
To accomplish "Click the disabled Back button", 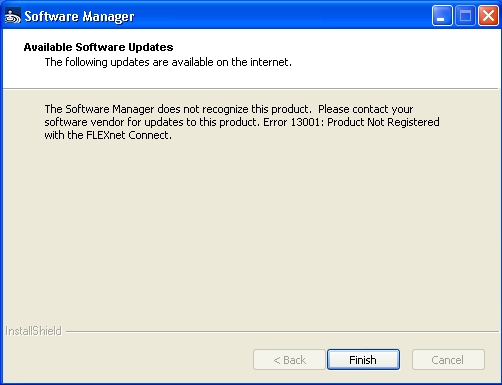I will point(289,360).
